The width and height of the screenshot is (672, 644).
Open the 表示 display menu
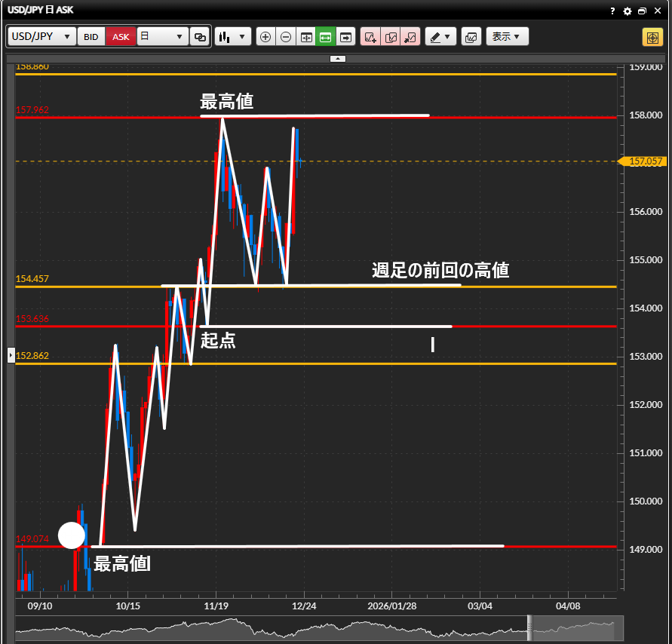507,37
